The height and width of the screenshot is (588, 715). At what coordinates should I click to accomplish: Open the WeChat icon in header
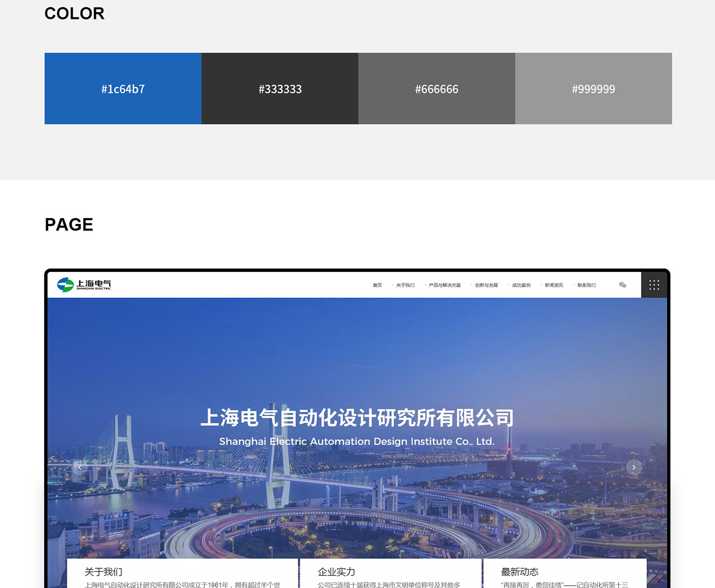point(622,285)
